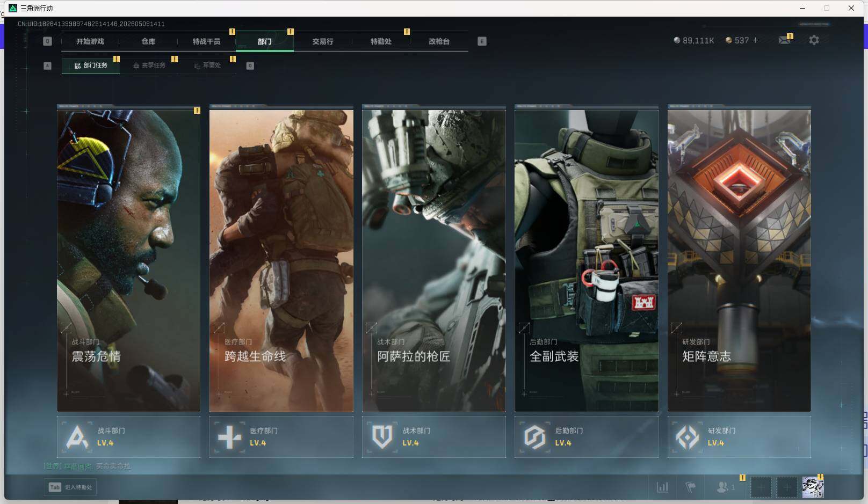Open the 阿萨拉的枪匠 tactical department card

click(434, 260)
